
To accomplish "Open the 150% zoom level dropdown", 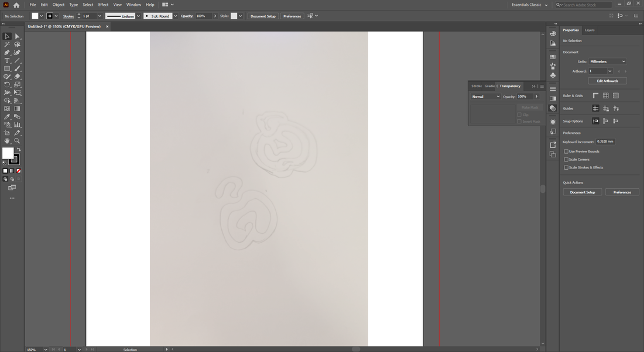I will [x=46, y=350].
